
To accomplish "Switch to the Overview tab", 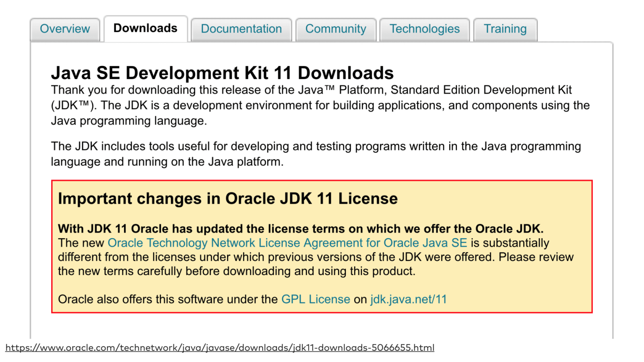I will pos(65,29).
